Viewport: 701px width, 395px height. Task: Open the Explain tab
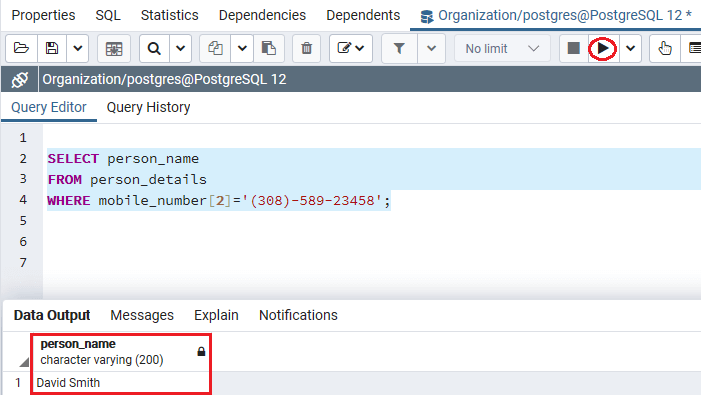[216, 315]
